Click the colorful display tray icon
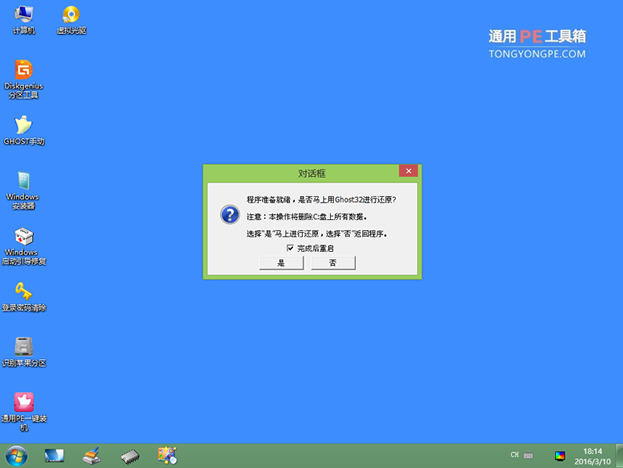The height and width of the screenshot is (468, 623). point(559,456)
